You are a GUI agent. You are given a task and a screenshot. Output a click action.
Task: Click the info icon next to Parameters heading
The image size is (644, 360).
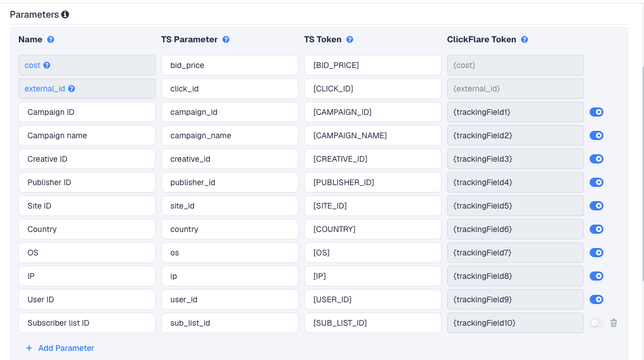[x=65, y=15]
